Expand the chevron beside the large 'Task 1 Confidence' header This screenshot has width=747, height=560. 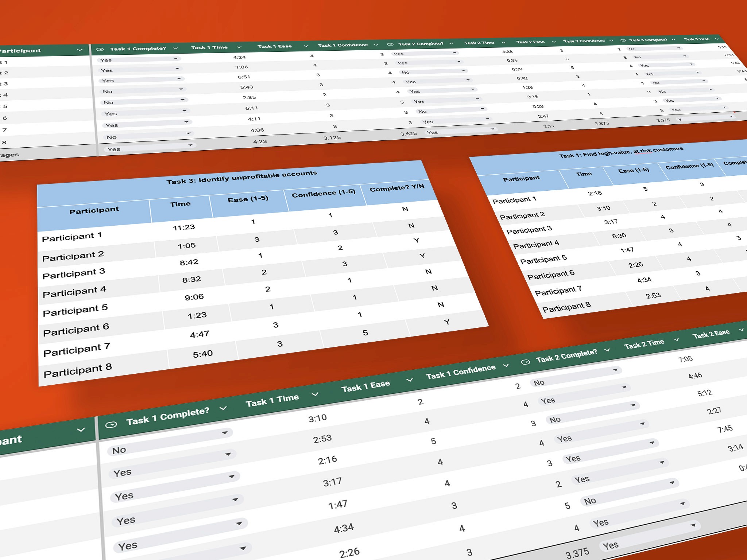(506, 365)
